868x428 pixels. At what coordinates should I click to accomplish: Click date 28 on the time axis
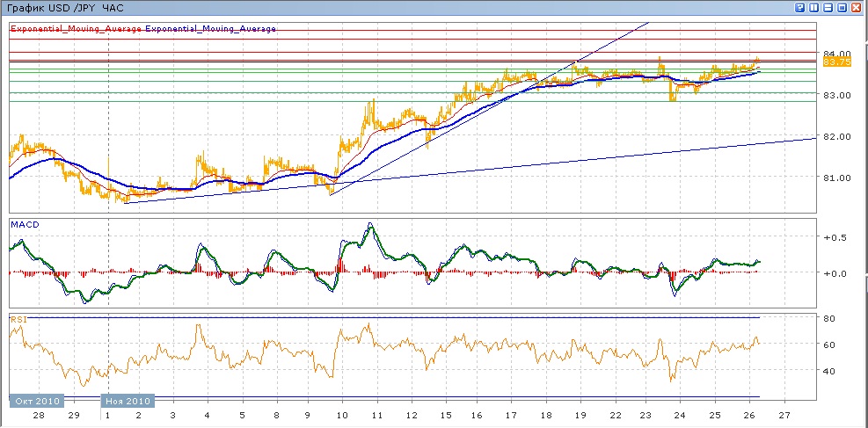(39, 414)
